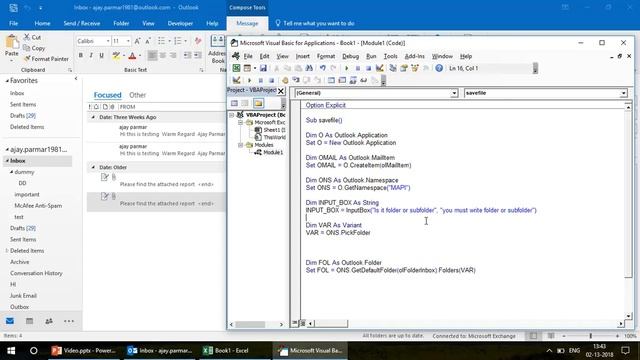
Task: Click Toggle Folders icon in Project pane
Action: (258, 103)
